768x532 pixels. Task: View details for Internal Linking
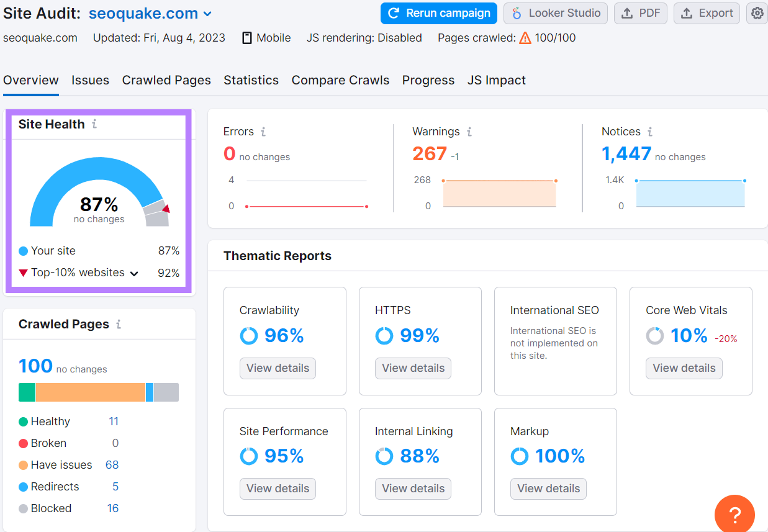click(x=413, y=489)
